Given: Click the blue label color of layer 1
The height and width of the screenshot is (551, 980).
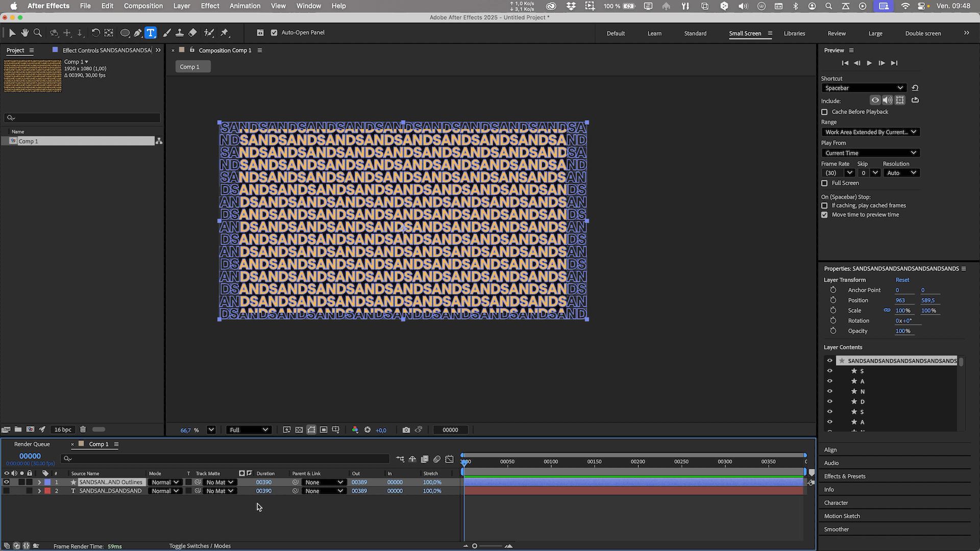Looking at the screenshot, I should pos(47,482).
